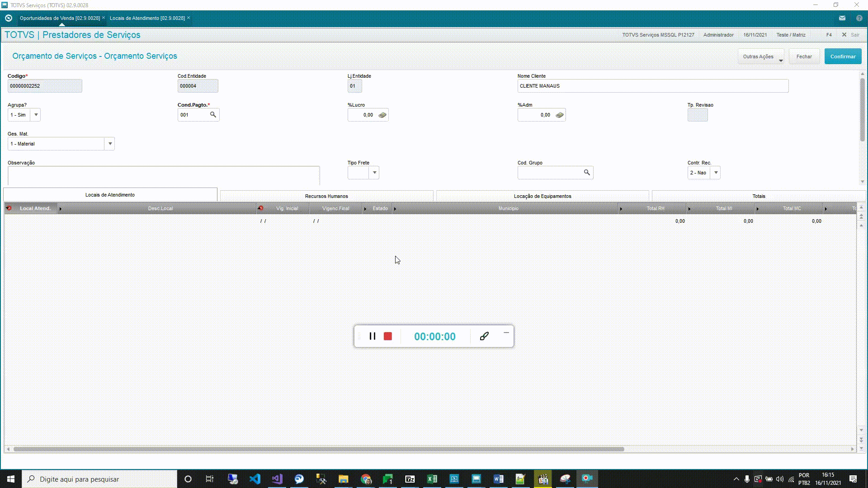The height and width of the screenshot is (488, 868).
Task: Click the Total RH column header
Action: tap(655, 208)
